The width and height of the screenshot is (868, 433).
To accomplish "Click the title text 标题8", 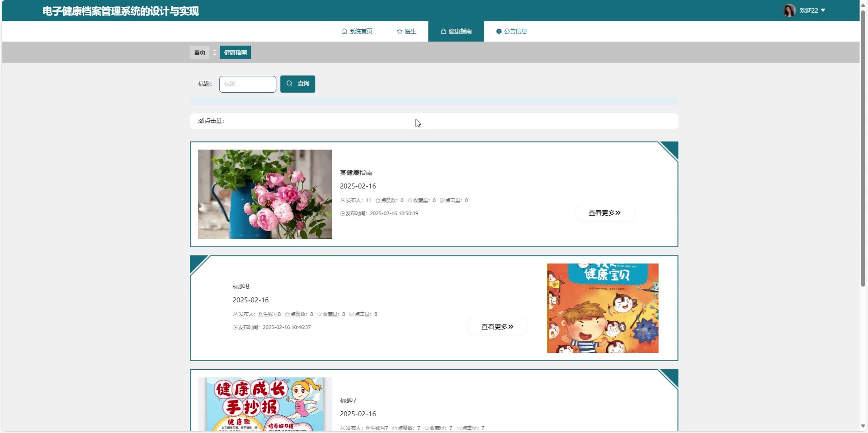I will click(241, 287).
